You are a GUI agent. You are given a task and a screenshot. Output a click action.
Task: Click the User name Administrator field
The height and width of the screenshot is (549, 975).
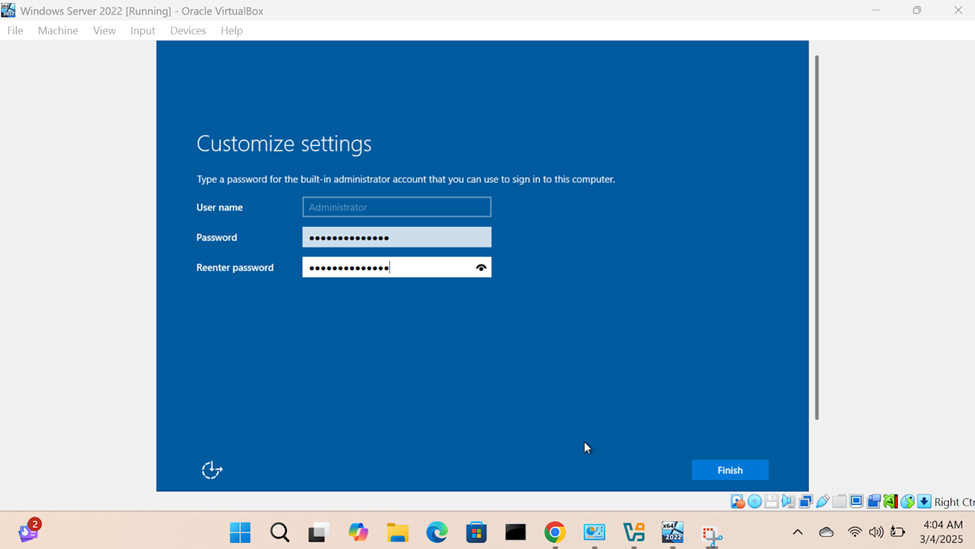397,207
